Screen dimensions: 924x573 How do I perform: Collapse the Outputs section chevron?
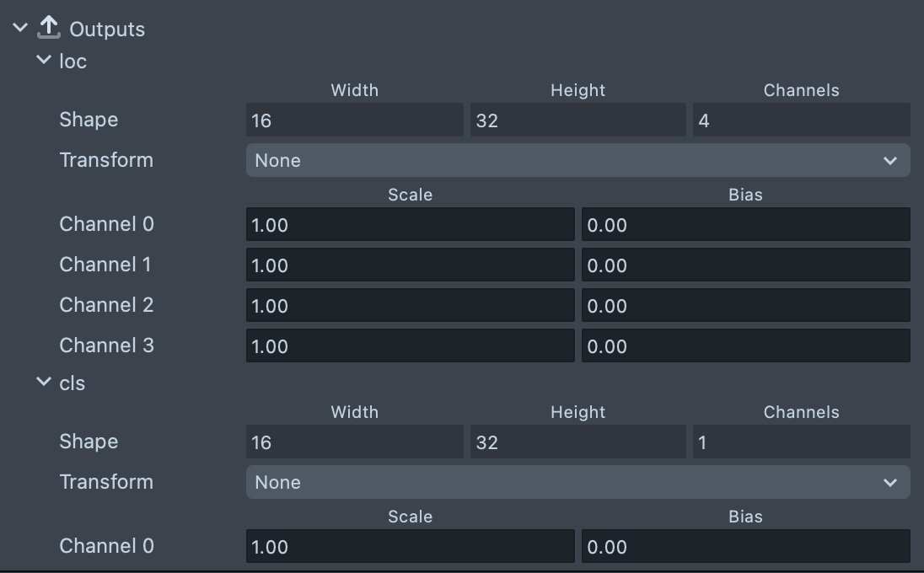pyautogui.click(x=20, y=29)
